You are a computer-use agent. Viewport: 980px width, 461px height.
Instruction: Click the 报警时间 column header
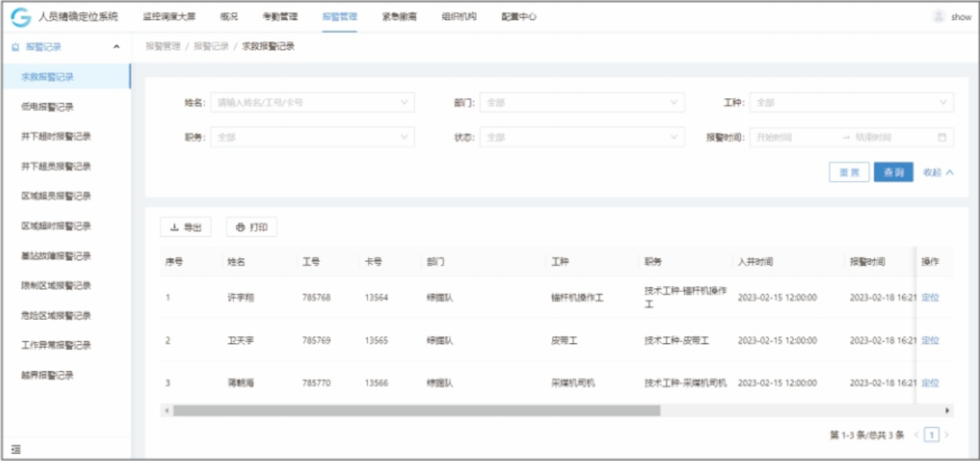coord(868,262)
